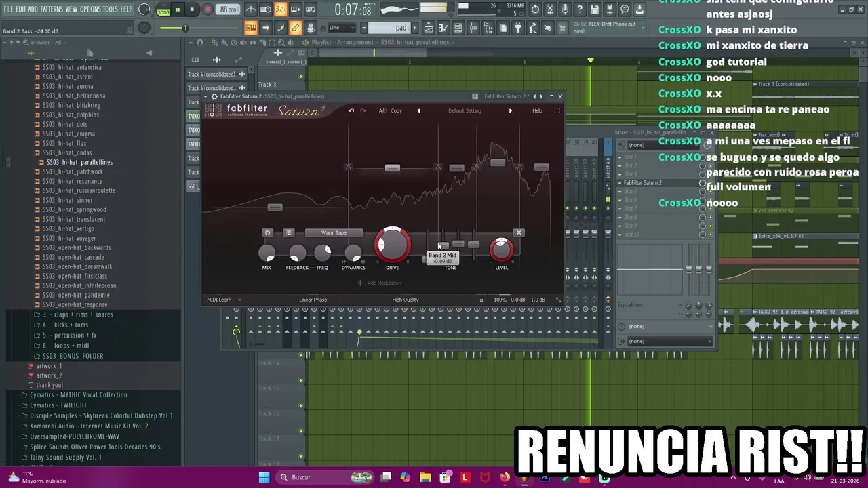Open the FILE menu
This screenshot has width=868, height=488.
(x=8, y=9)
